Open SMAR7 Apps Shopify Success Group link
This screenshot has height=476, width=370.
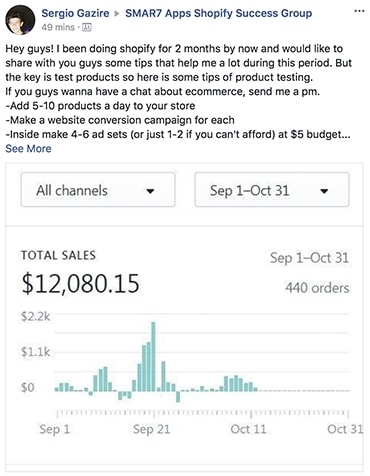click(219, 13)
